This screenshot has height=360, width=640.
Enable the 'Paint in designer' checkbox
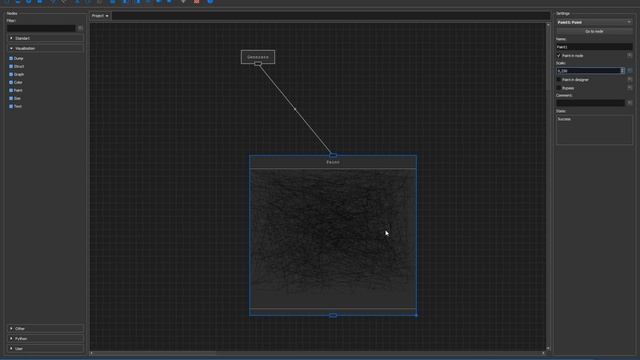pyautogui.click(x=559, y=80)
